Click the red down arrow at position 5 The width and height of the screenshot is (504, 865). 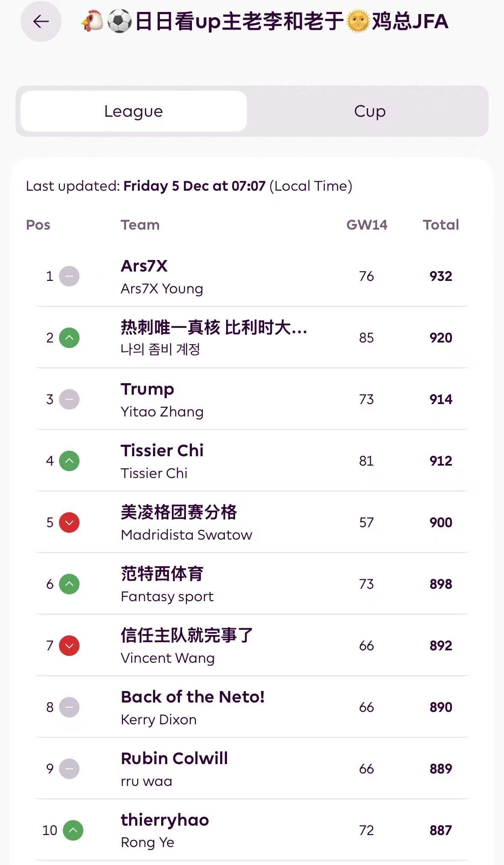tap(69, 523)
